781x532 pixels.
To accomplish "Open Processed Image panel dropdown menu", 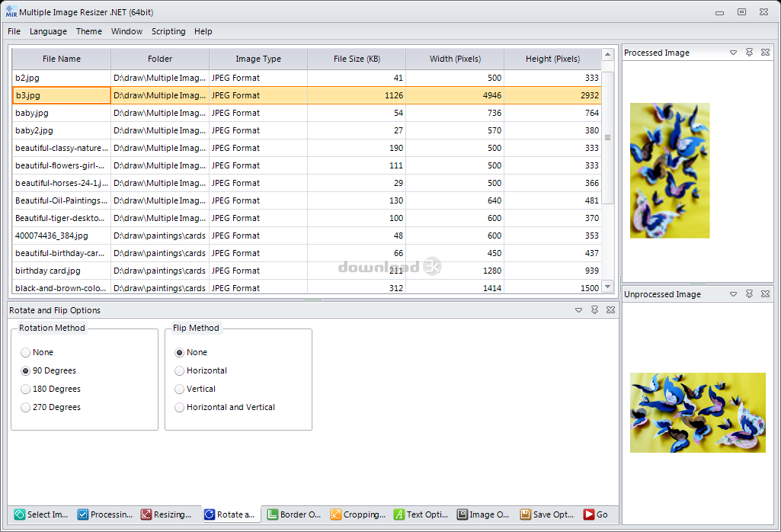I will [x=733, y=53].
